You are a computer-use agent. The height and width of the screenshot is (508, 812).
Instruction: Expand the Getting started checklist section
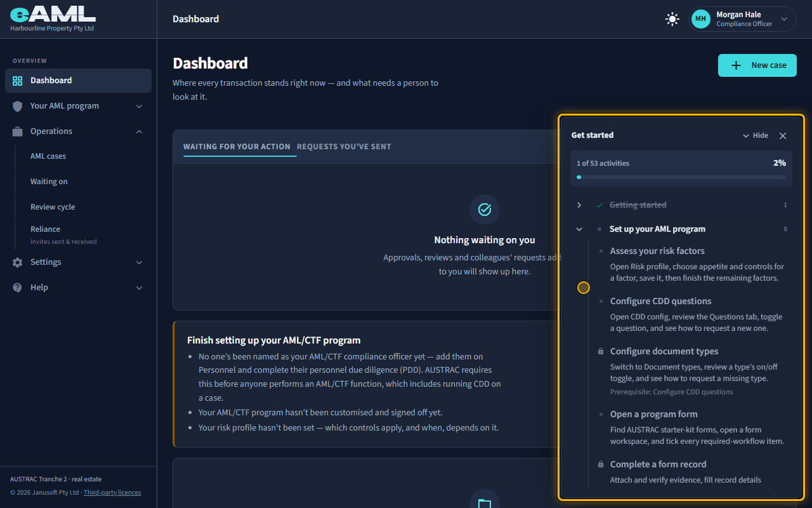[579, 205]
